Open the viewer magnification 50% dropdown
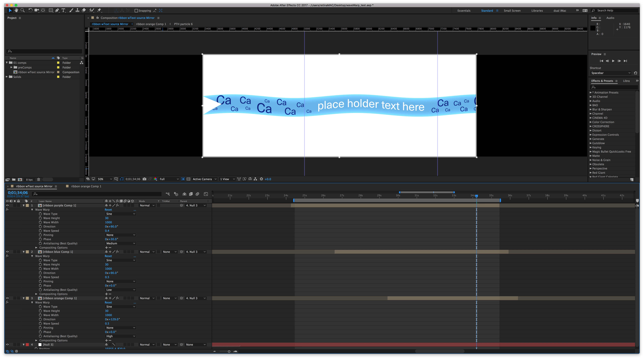The width and height of the screenshot is (644, 359). [105, 179]
